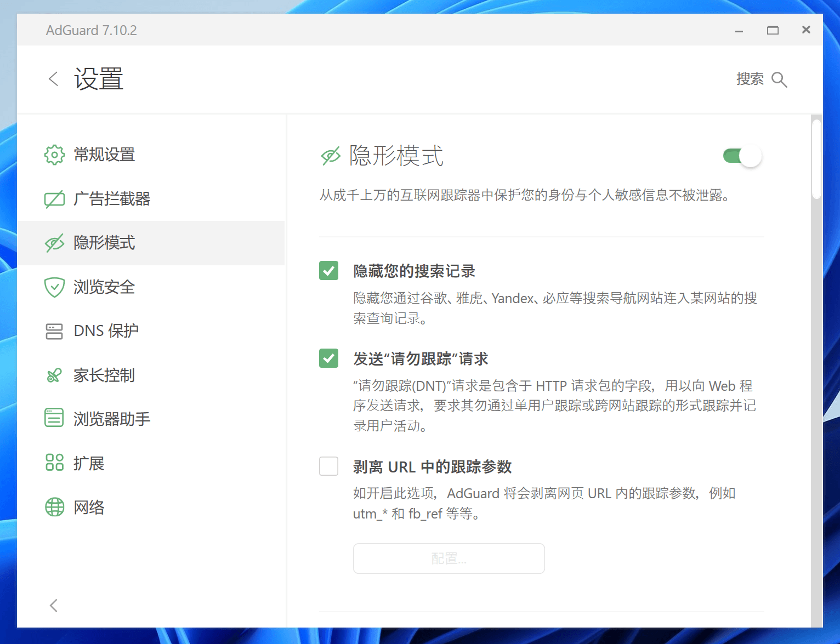Image resolution: width=840 pixels, height=644 pixels.
Task: Uncheck 发送"请勿跟踪"请求
Action: pos(328,358)
